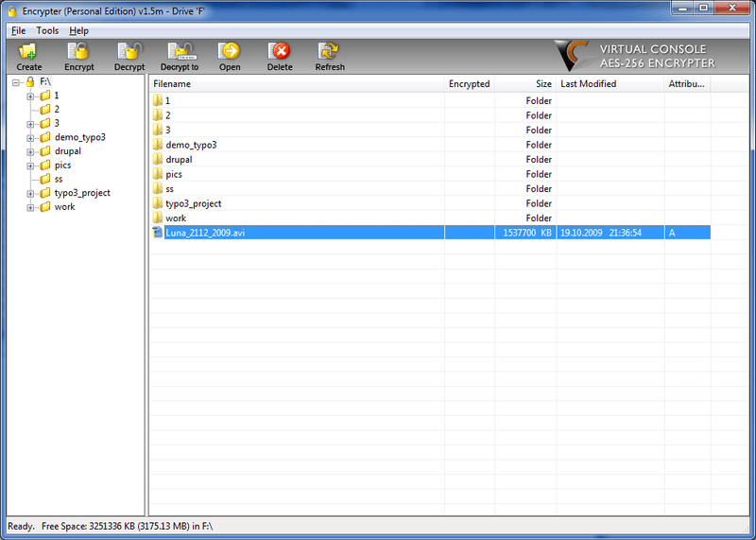
Task: Open the Tools menu
Action: [x=47, y=31]
